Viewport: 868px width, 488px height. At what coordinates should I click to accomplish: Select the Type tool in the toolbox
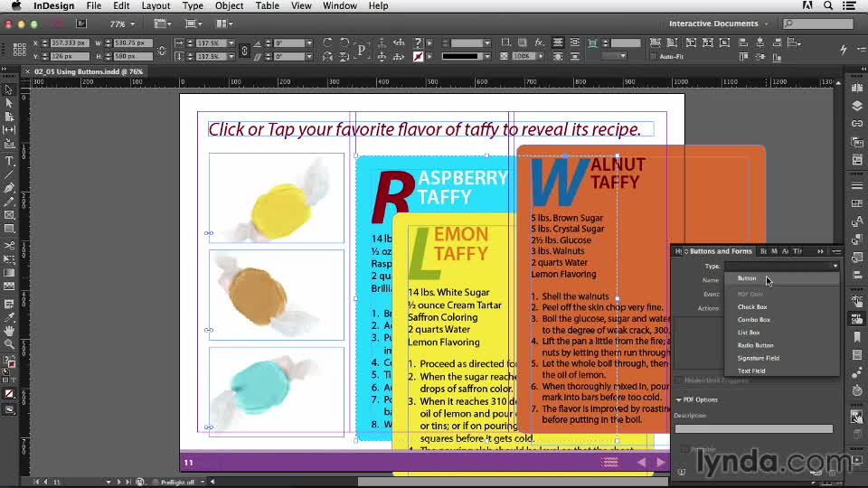9,161
